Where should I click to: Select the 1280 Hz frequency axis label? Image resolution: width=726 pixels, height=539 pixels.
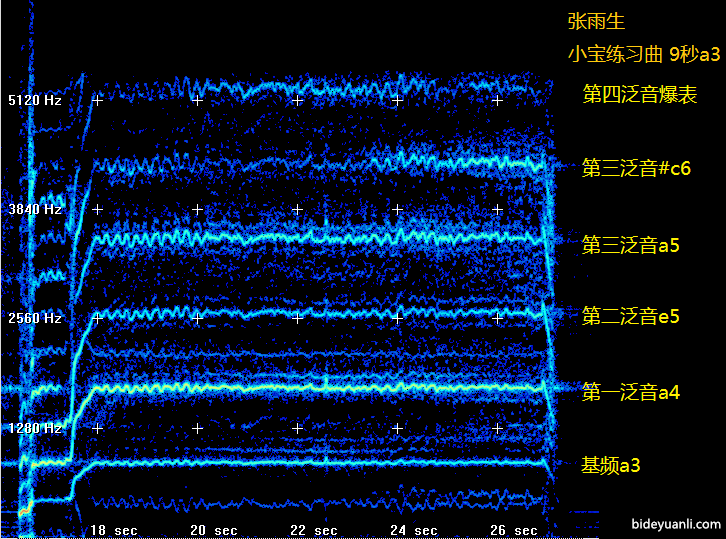[35, 427]
